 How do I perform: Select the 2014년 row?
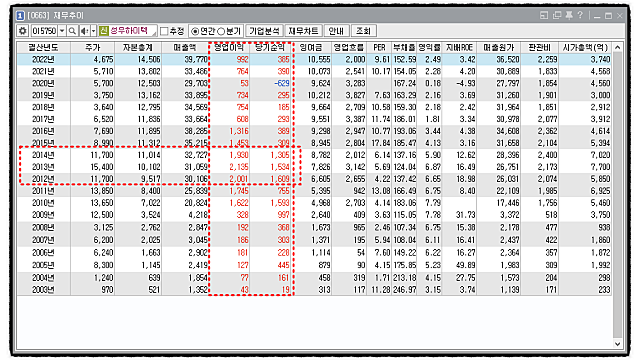pos(314,155)
